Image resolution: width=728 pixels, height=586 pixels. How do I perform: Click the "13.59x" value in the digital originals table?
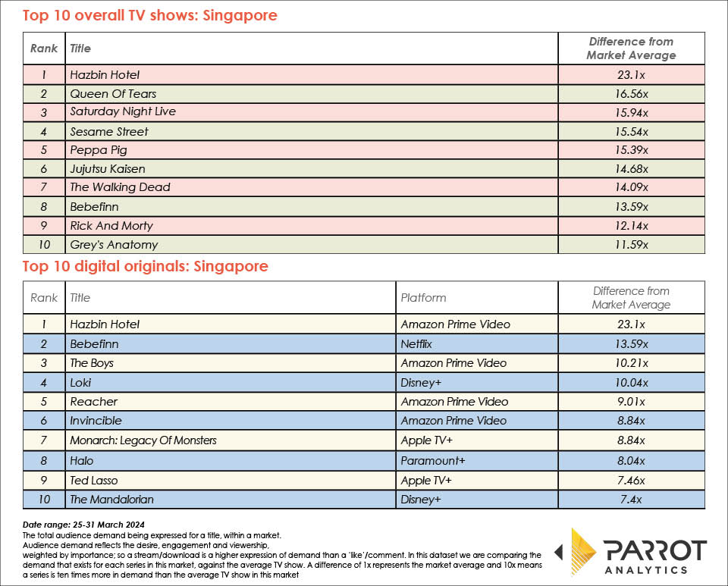(632, 344)
